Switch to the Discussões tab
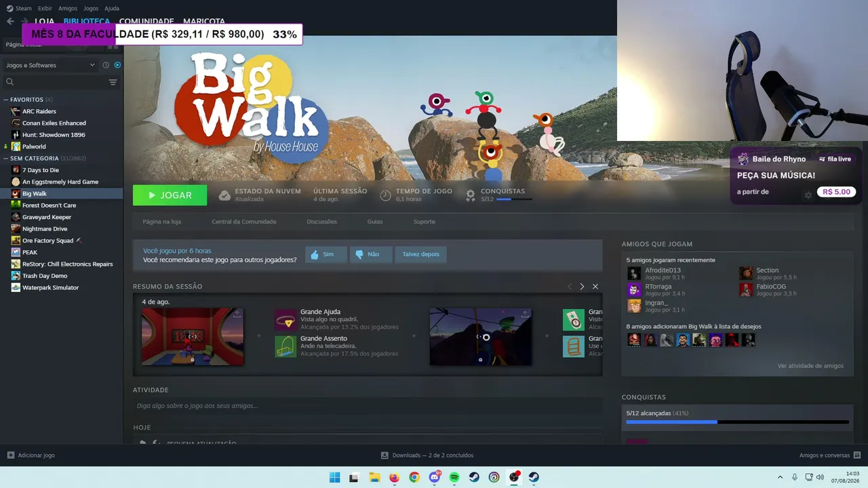868x488 pixels. 321,222
